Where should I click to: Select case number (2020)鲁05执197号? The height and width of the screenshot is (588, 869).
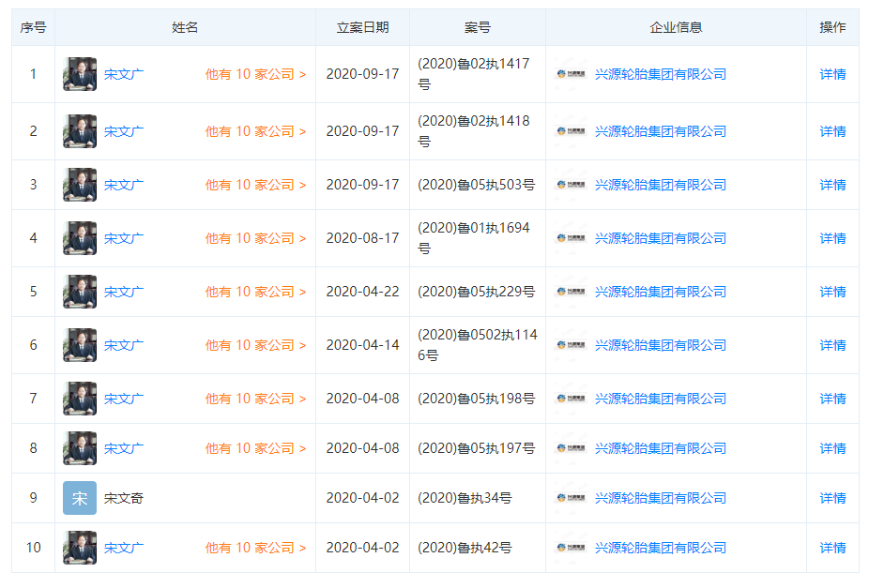[x=476, y=448]
